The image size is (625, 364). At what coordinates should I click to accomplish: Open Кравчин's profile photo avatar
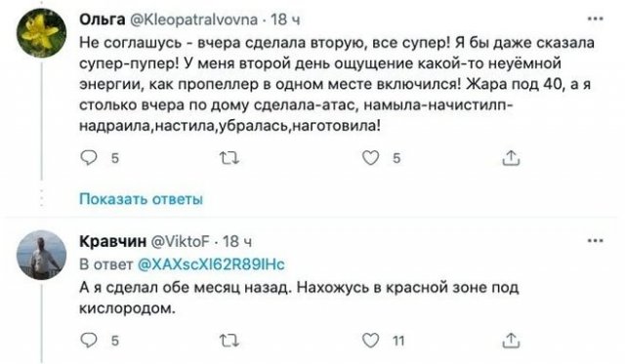[x=41, y=255]
